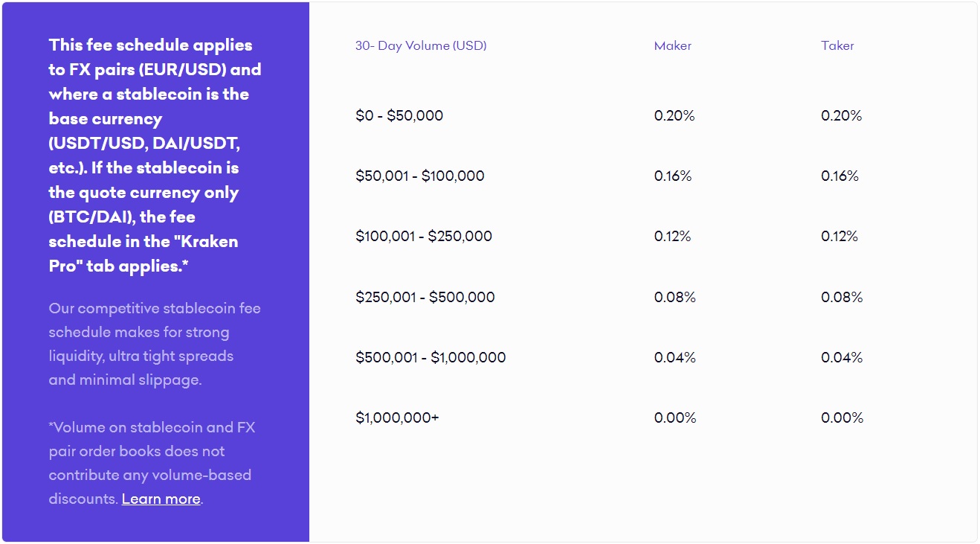The image size is (980, 544).
Task: Select the Maker column header
Action: (x=673, y=46)
